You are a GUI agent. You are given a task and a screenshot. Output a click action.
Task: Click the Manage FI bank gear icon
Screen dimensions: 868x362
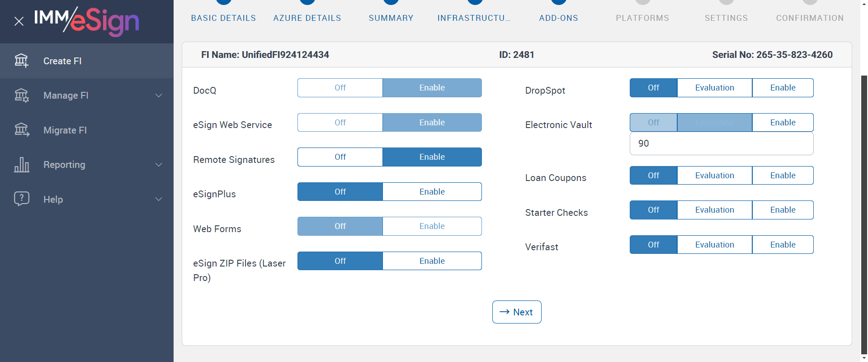coord(21,95)
